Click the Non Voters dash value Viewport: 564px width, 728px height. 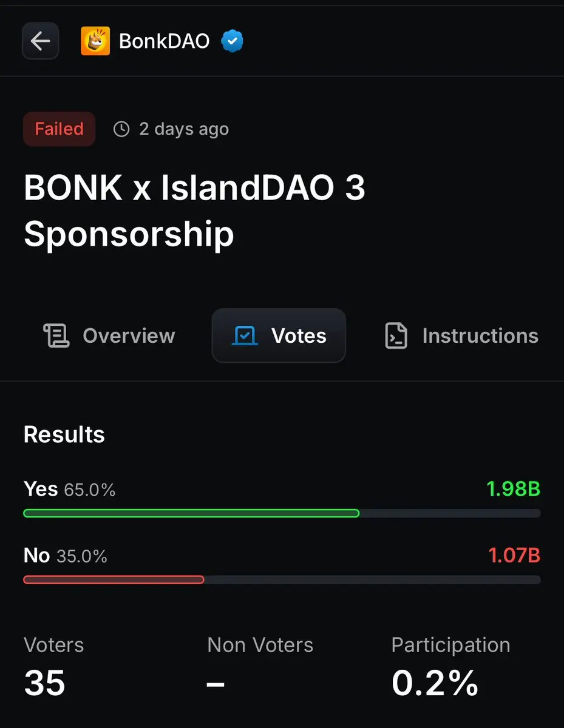click(x=216, y=684)
